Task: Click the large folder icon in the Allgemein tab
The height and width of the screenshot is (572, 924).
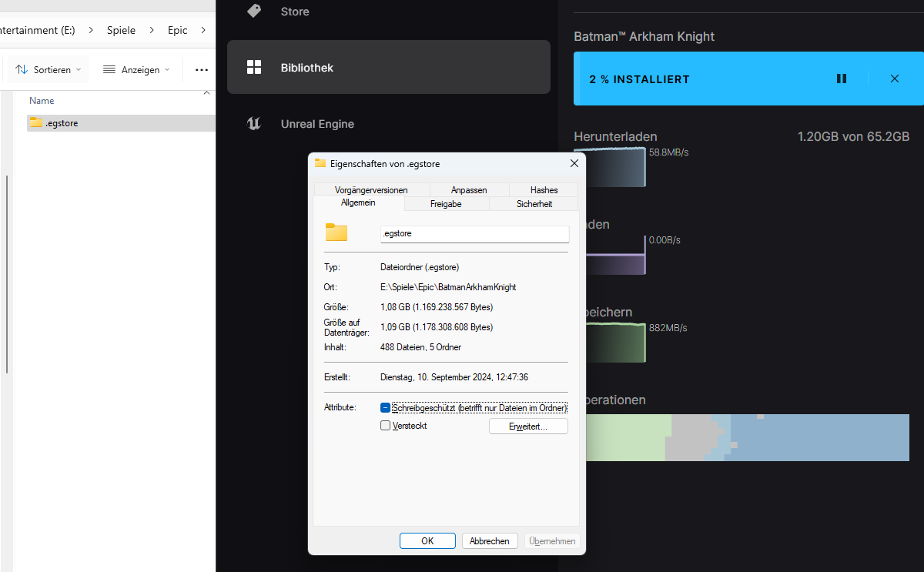Action: [336, 232]
